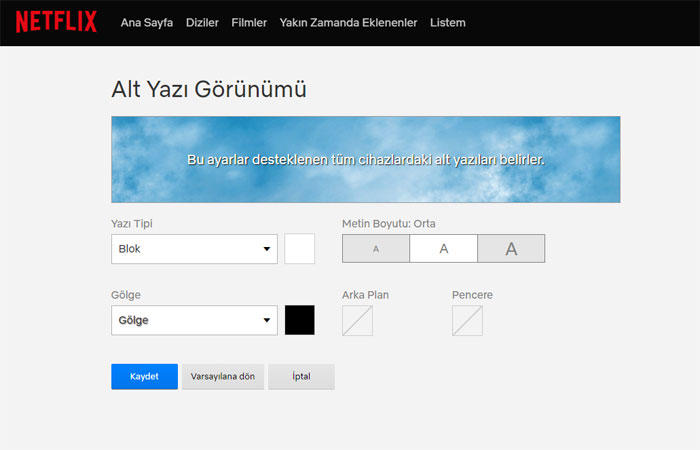Click the Alt Yazı Görünümü heading

point(209,89)
